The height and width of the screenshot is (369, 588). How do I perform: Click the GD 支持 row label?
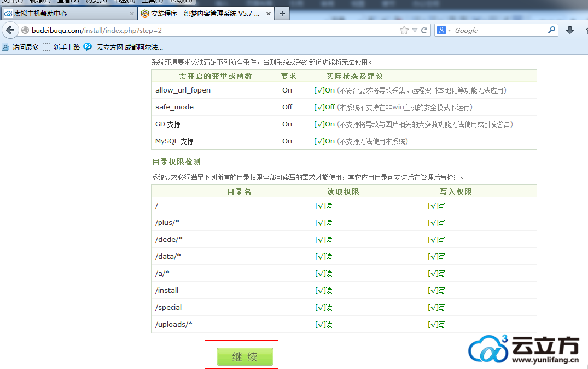tap(167, 124)
